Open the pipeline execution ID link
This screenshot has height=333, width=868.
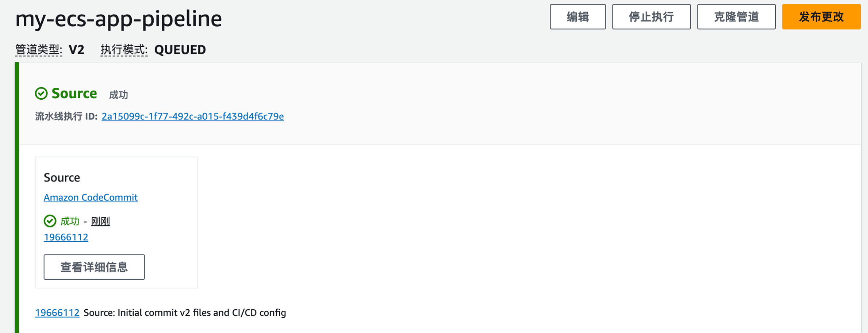click(192, 116)
